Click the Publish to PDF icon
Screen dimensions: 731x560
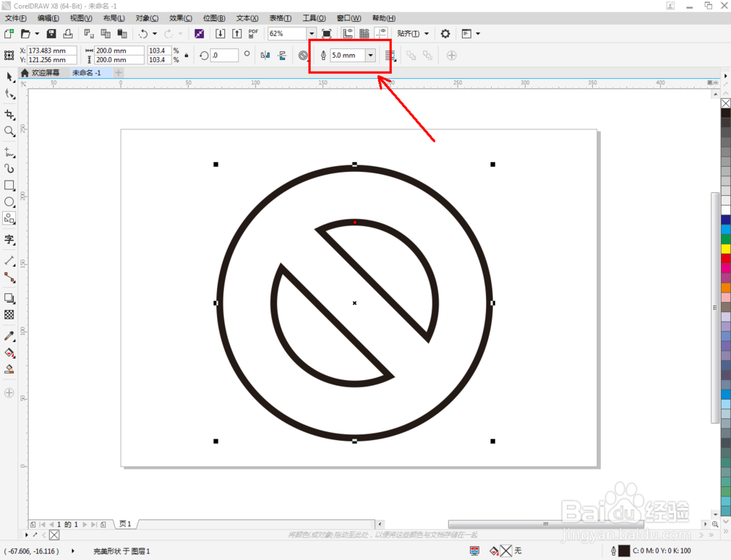pyautogui.click(x=253, y=34)
